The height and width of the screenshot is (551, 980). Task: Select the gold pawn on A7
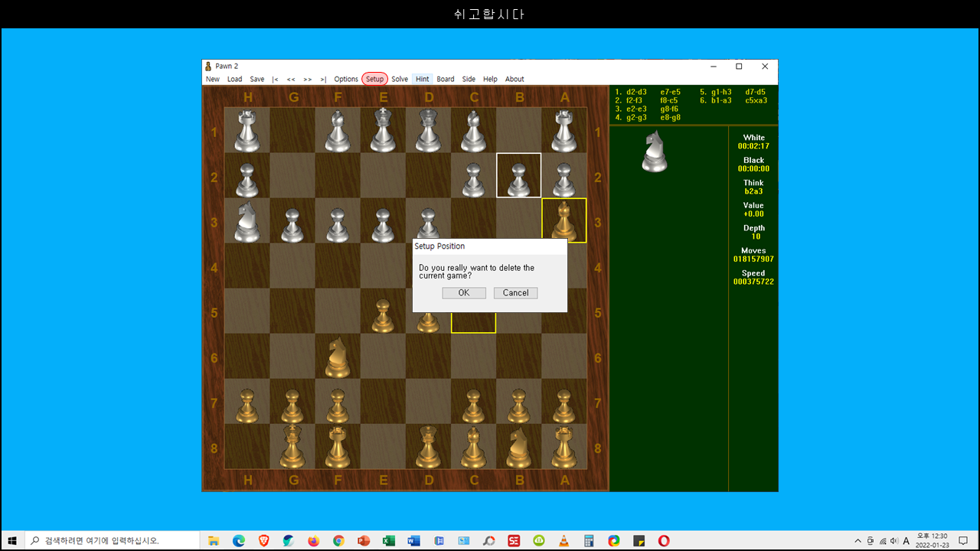pos(563,406)
